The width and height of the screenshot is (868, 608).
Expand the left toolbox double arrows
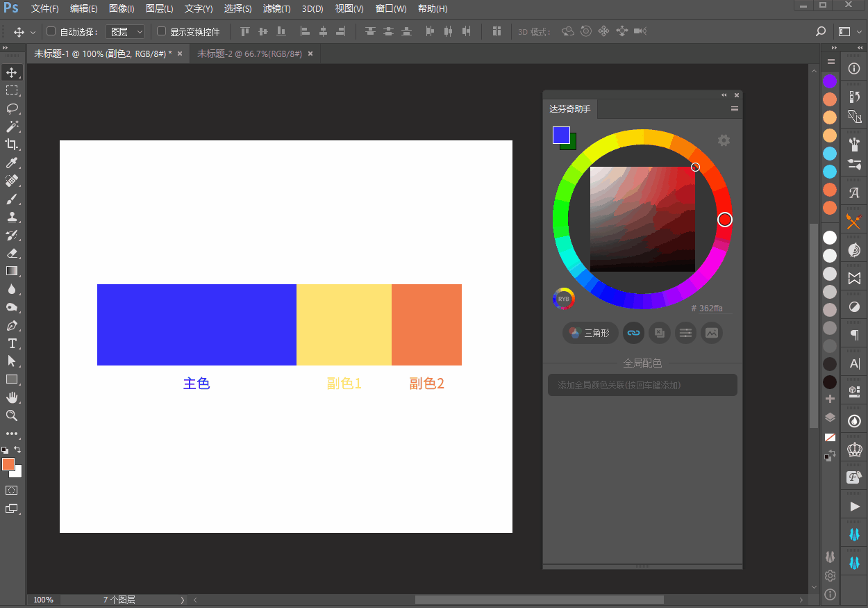pyautogui.click(x=5, y=47)
